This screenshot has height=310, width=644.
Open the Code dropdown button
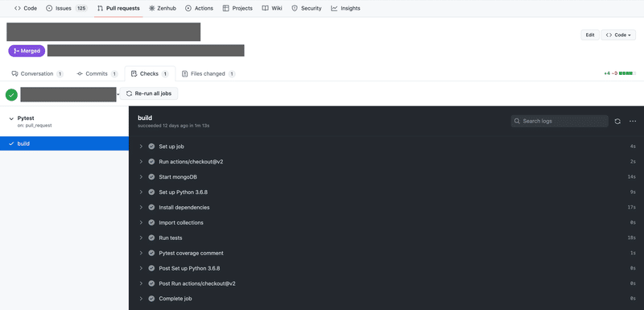tap(618, 35)
